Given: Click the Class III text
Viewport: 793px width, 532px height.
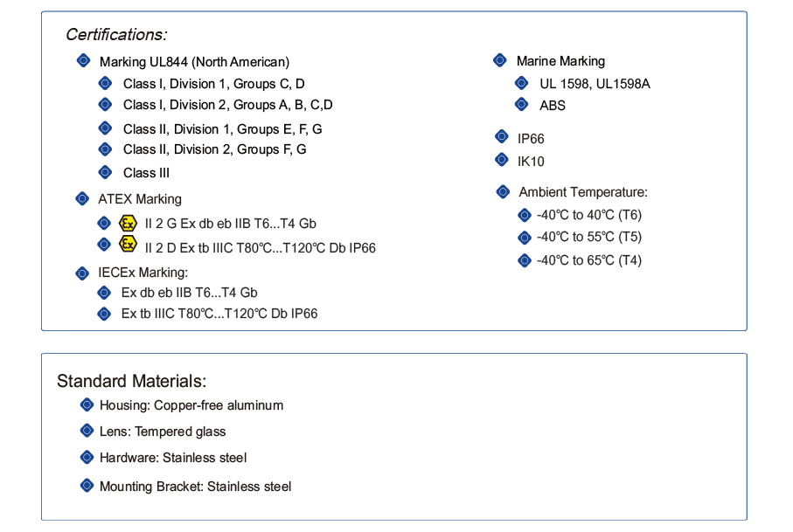Looking at the screenshot, I should click(x=146, y=173).
